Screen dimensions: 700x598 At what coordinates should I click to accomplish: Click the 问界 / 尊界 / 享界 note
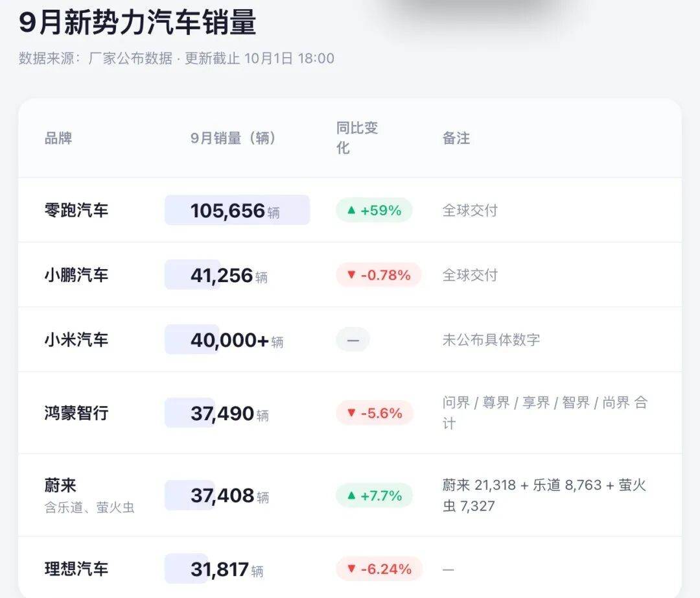click(544, 413)
